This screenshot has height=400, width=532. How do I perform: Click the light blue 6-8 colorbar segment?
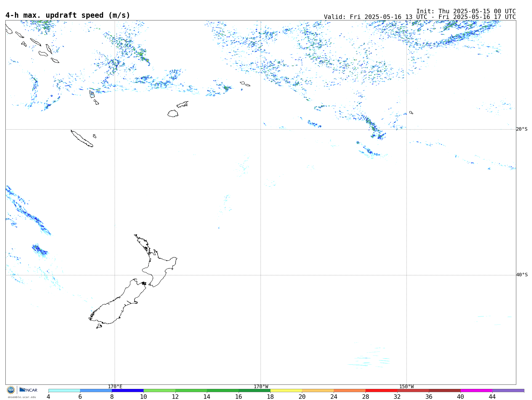point(96,391)
